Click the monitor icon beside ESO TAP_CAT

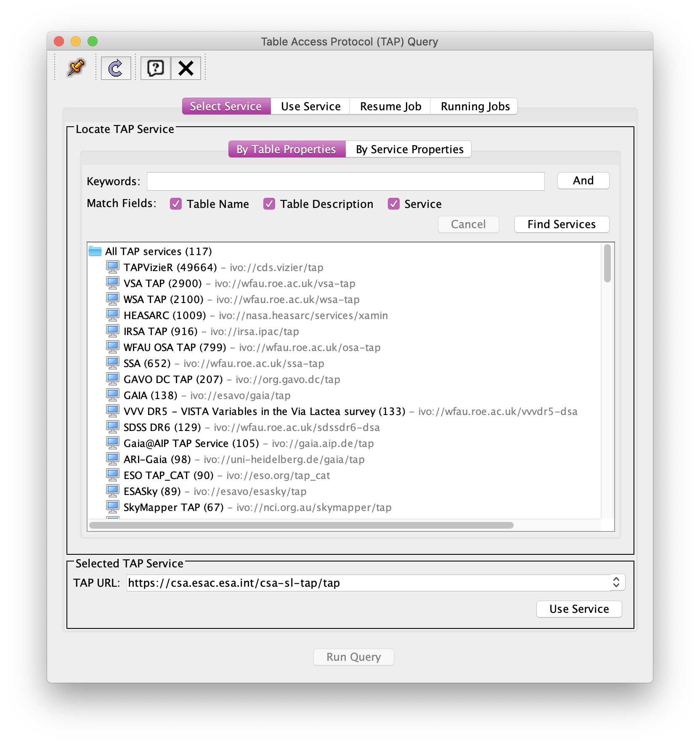coord(112,475)
